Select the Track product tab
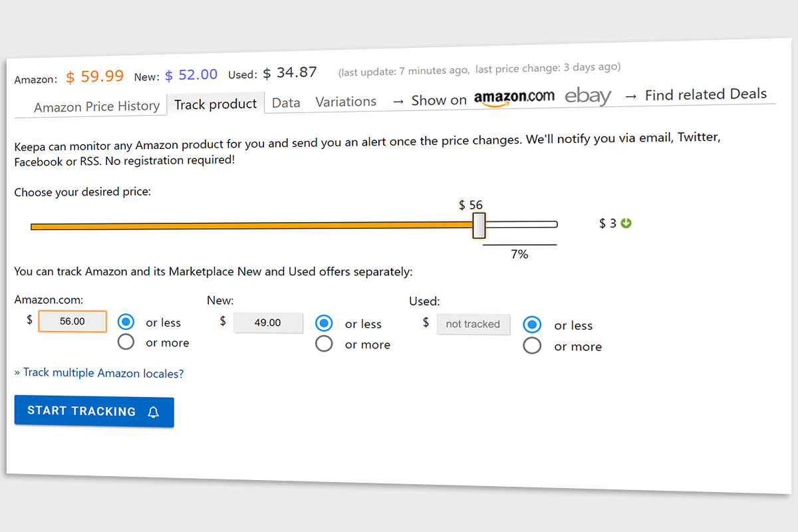Screen dimensions: 798x532 tap(215, 104)
